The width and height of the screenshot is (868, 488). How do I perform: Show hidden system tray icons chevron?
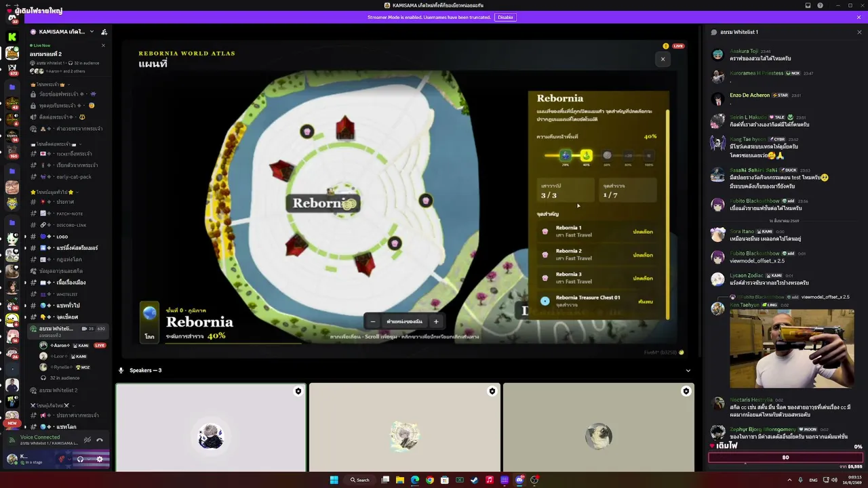coord(789,480)
